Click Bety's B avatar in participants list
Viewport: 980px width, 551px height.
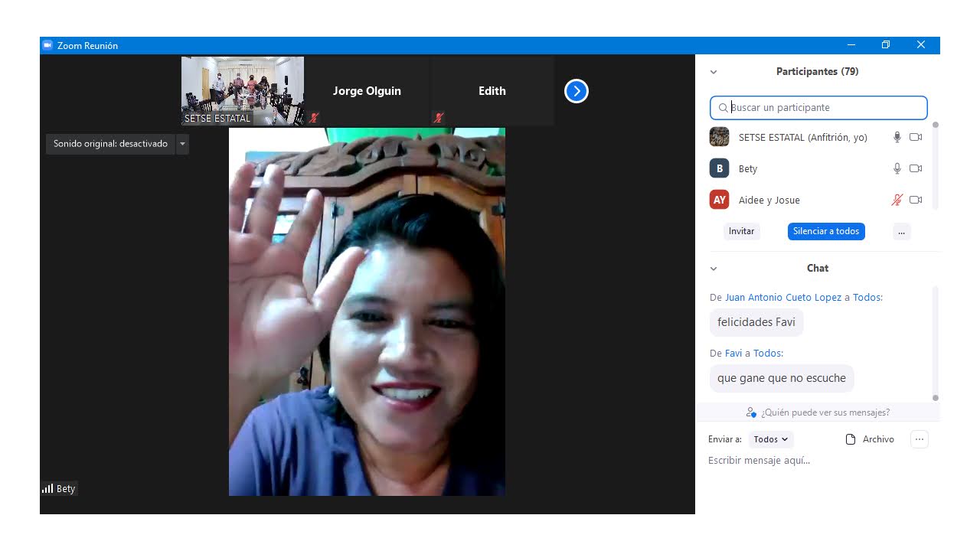(719, 168)
